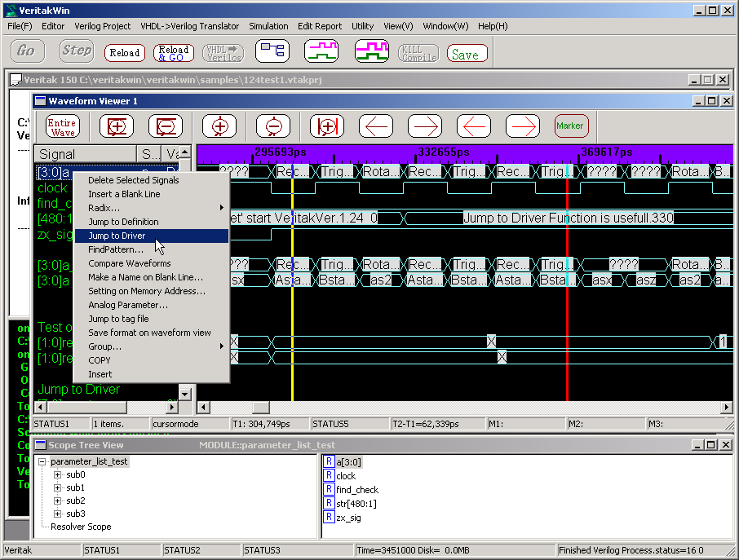This screenshot has height=560, width=739.
Task: Click the green Save toolbar button
Action: click(467, 55)
